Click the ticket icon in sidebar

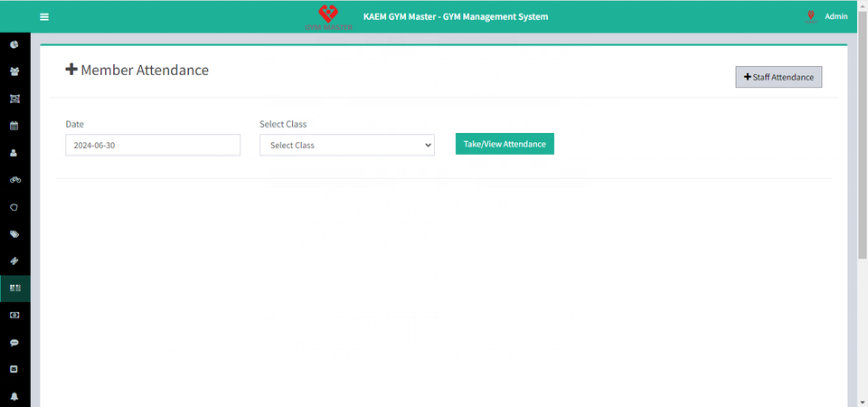(14, 261)
